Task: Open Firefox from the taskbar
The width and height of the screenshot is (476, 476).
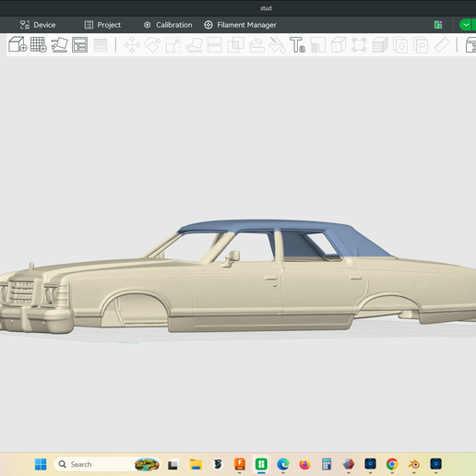Action: coord(304,464)
